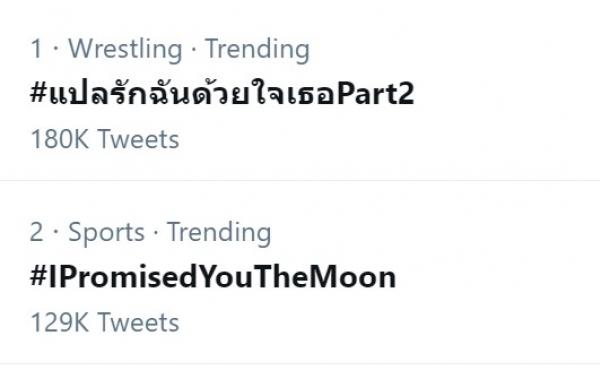Click the Part2 ending of Thai hashtag
This screenshot has width=600, height=369.
point(375,94)
